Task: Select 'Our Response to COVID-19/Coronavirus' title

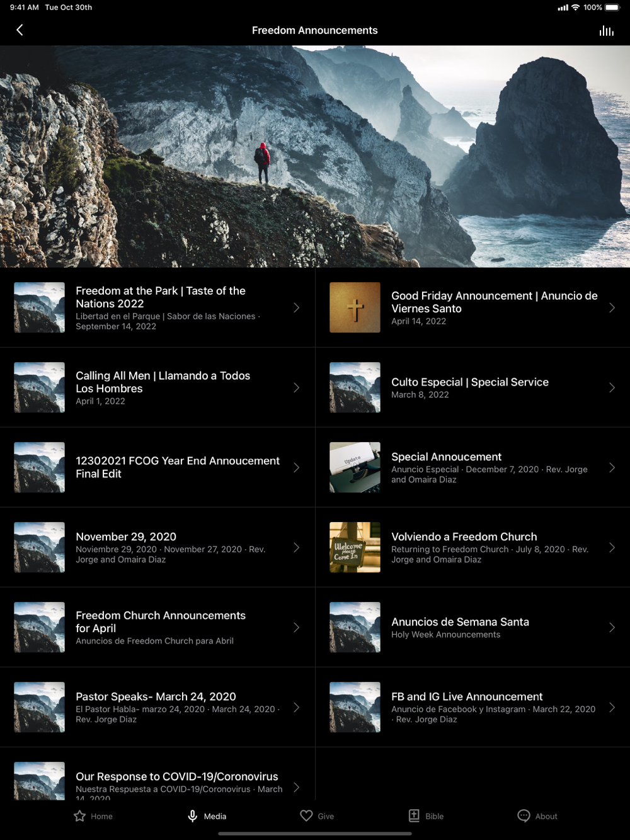Action: pos(177,776)
